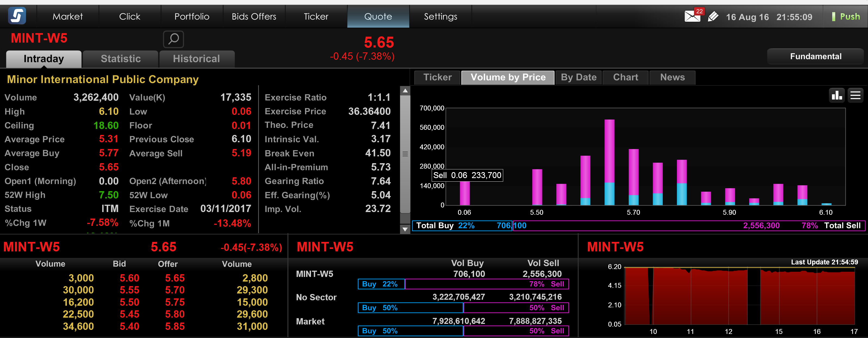Click the Fundamental button
This screenshot has height=338, width=868.
816,56
